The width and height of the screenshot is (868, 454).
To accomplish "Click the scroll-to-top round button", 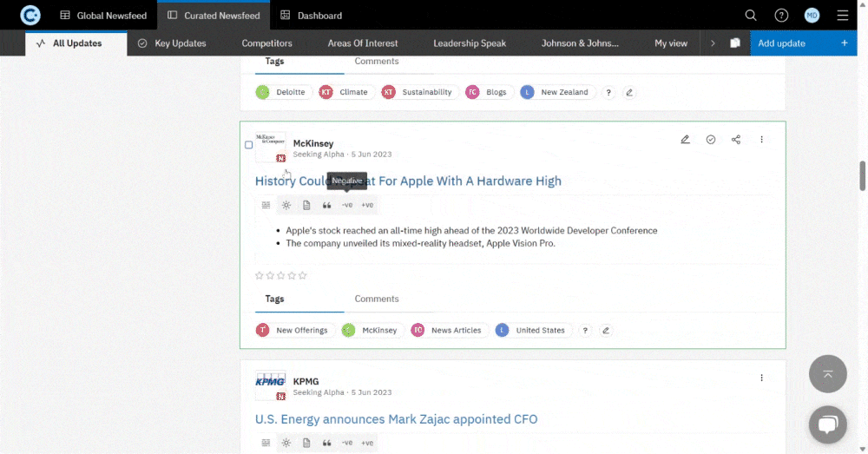I will click(827, 374).
